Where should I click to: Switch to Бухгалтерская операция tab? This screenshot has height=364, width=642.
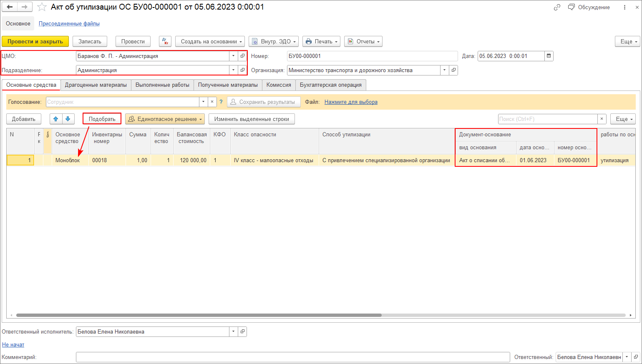(x=331, y=85)
